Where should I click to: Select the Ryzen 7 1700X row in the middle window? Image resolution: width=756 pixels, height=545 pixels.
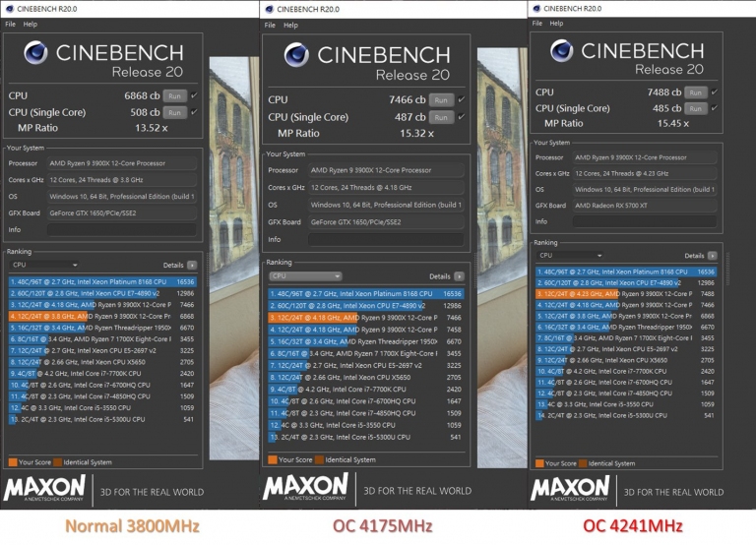(366, 353)
